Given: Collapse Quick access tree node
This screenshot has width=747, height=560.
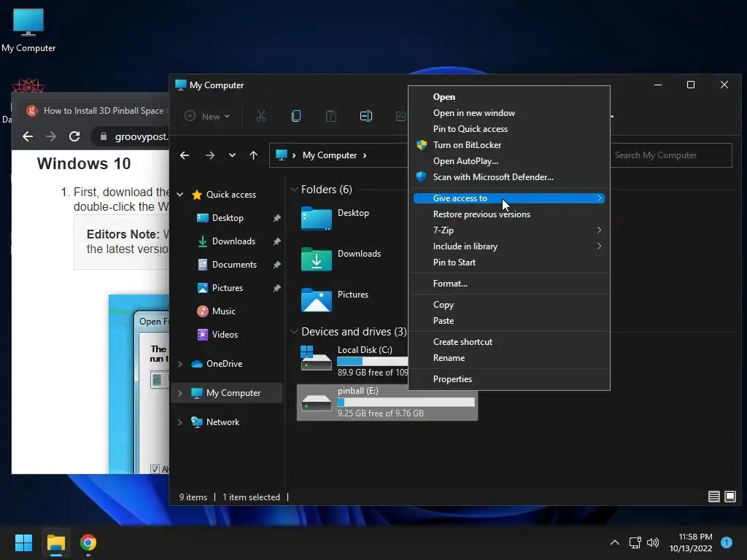Looking at the screenshot, I should click(180, 194).
